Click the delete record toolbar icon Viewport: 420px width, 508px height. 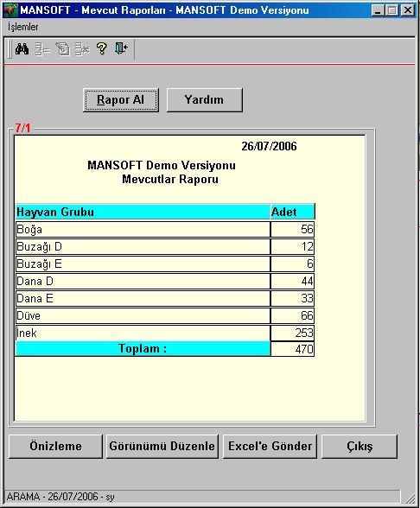click(x=82, y=49)
